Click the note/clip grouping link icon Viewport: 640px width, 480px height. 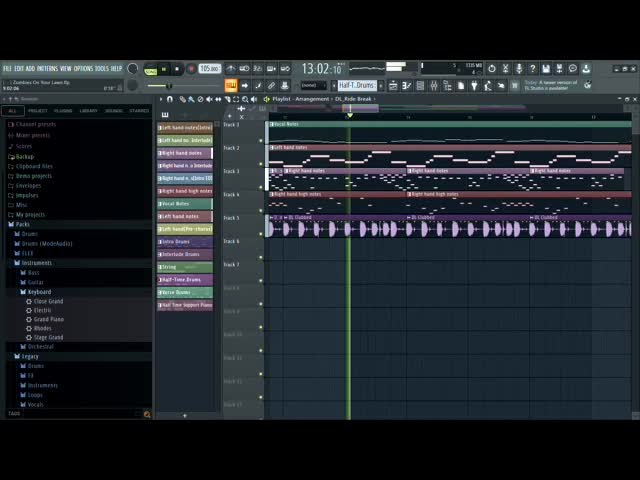(x=271, y=85)
